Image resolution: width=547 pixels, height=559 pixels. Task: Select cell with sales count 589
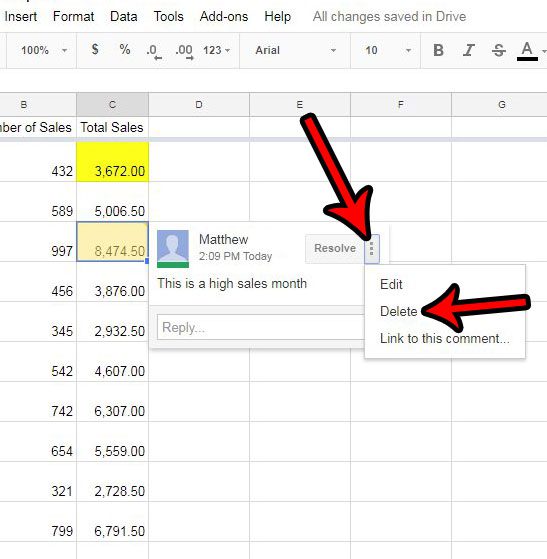pyautogui.click(x=38, y=202)
